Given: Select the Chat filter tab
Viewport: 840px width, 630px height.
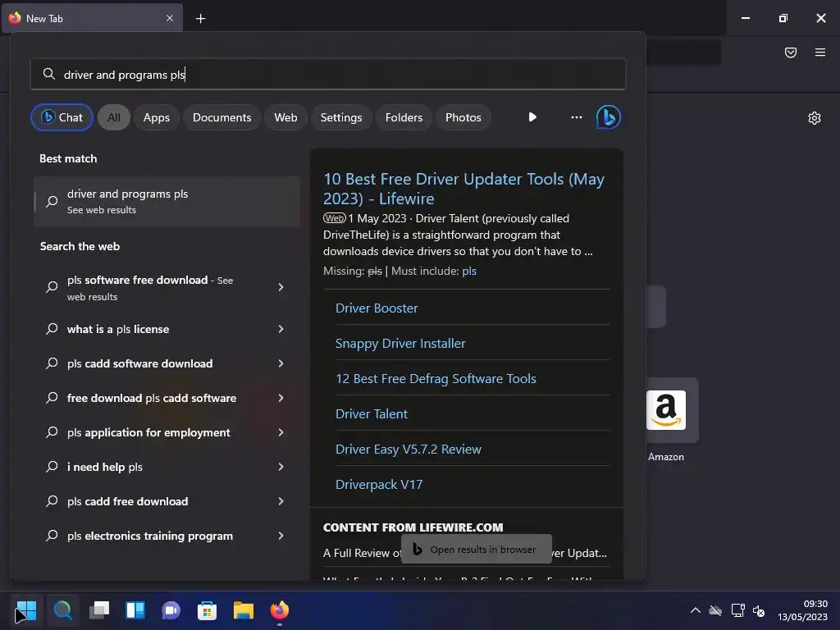Looking at the screenshot, I should (x=62, y=117).
